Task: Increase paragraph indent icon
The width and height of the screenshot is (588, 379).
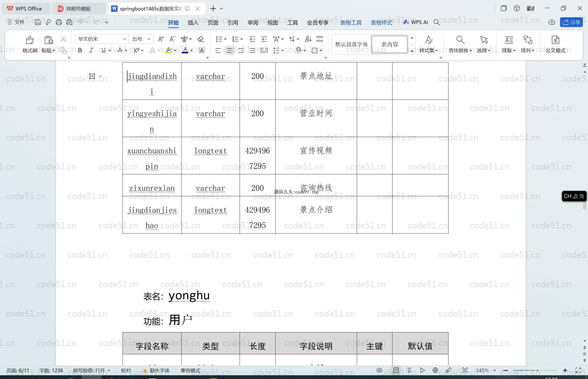Action: click(264, 39)
